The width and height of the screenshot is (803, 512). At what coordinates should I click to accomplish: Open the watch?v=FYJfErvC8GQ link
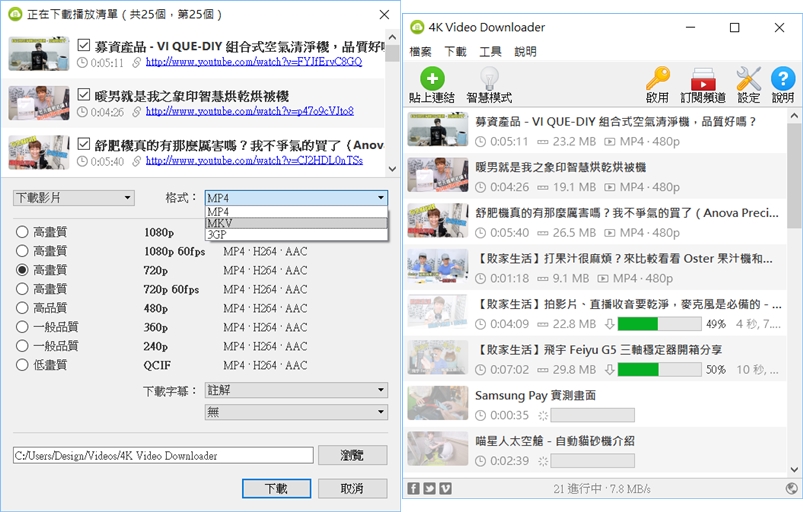click(x=254, y=62)
